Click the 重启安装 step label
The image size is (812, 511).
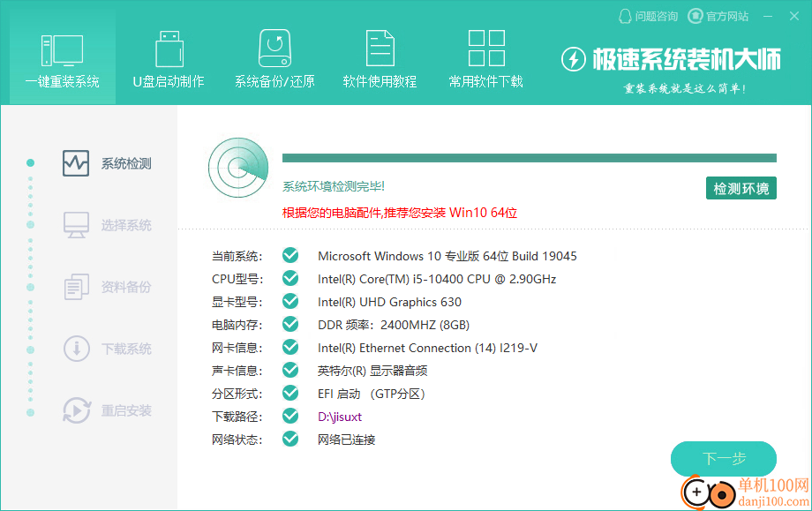(x=126, y=410)
